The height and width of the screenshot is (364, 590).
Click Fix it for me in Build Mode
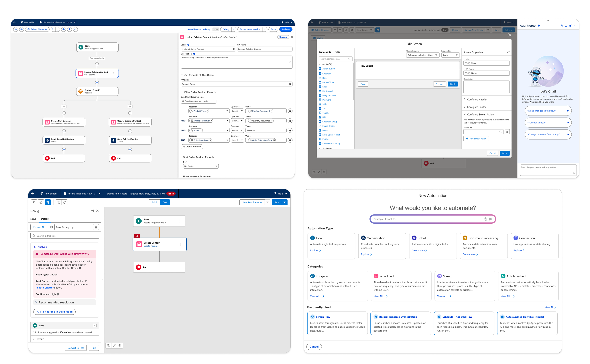[54, 312]
